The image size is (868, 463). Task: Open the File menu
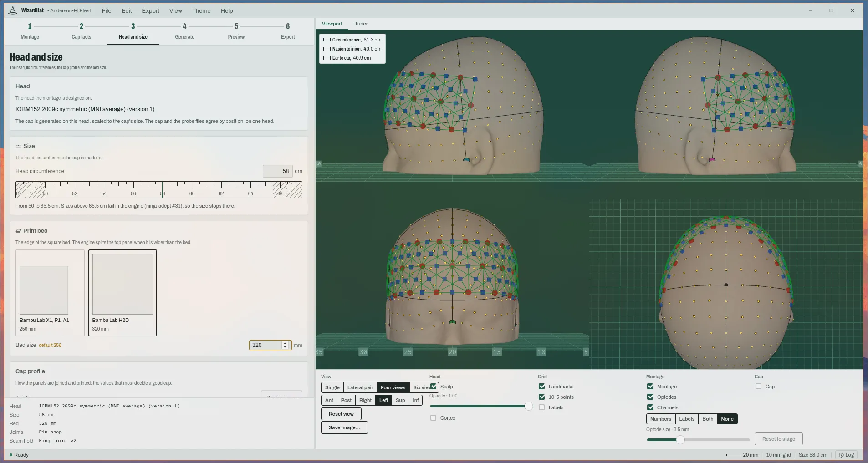[107, 11]
